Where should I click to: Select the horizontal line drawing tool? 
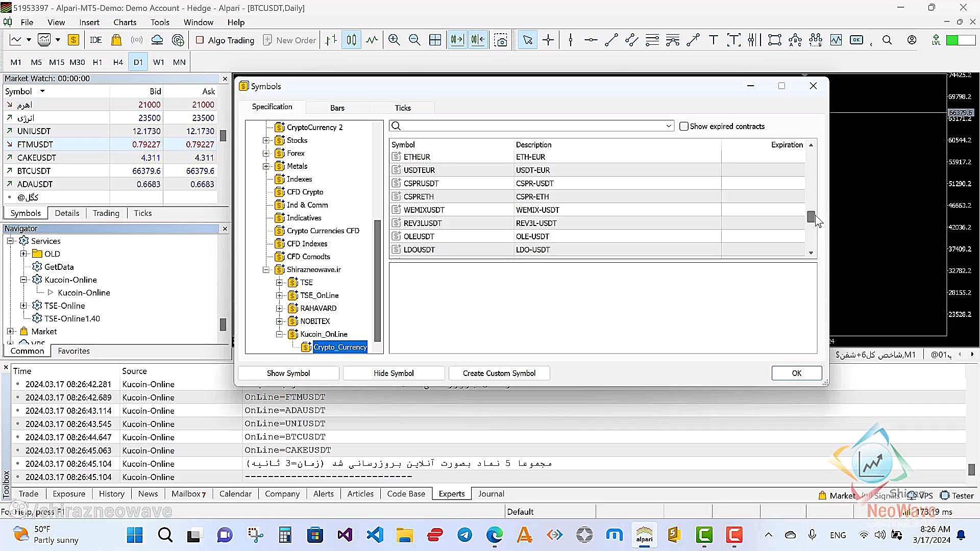[591, 40]
